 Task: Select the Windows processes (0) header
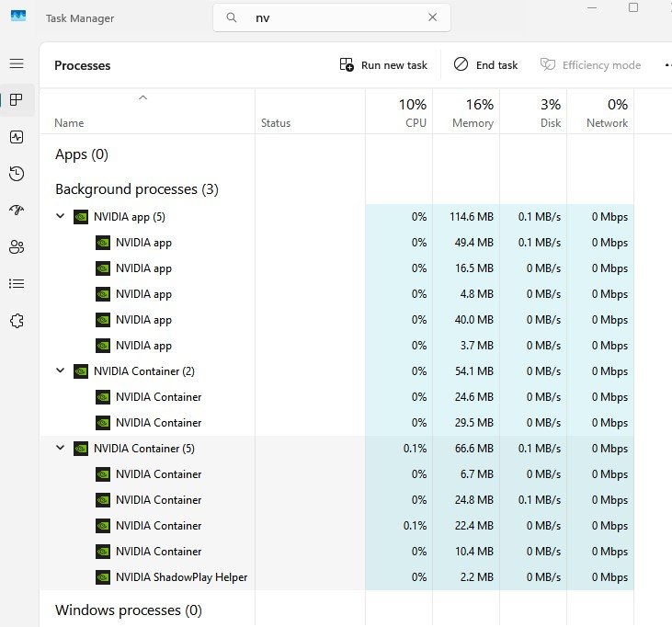pyautogui.click(x=128, y=610)
